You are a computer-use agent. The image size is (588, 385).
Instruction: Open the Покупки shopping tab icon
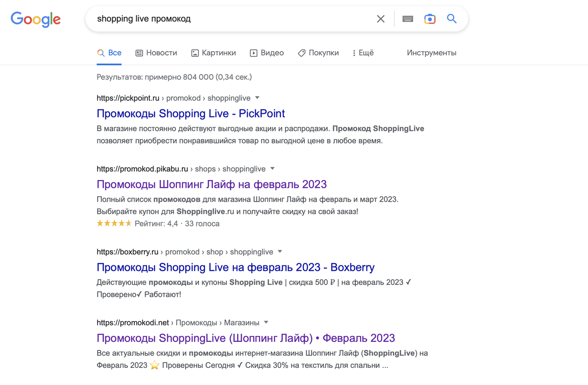[x=301, y=52]
